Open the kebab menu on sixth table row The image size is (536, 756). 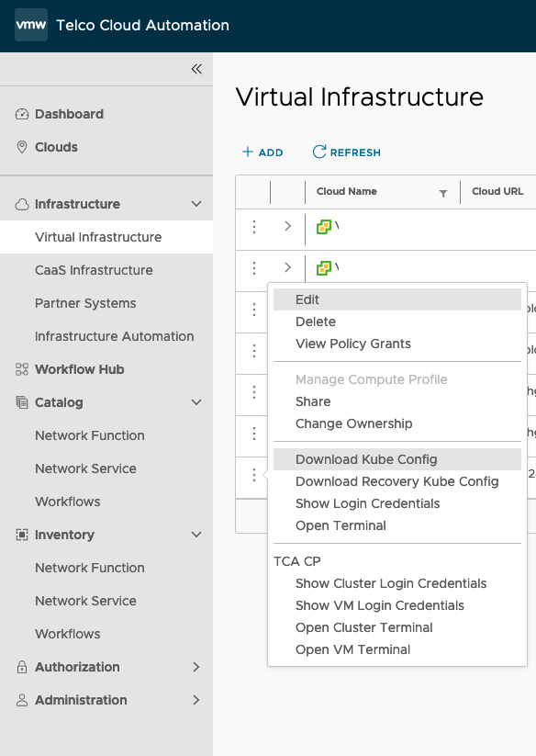(254, 434)
